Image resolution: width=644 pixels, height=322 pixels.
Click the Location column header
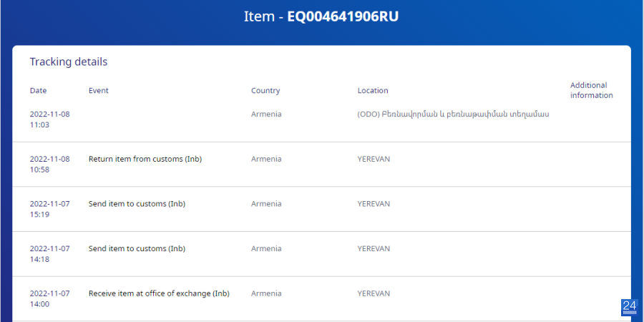(373, 90)
